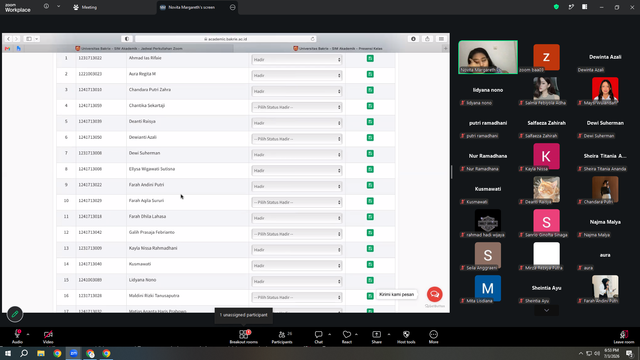
Task: Click the shared browser's back arrow
Action: coord(8,39)
